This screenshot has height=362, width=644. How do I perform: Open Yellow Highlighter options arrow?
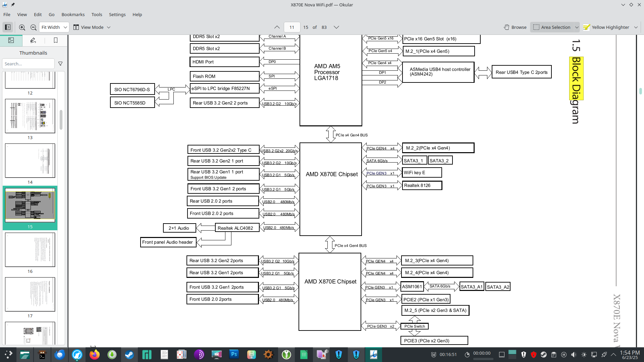636,27
